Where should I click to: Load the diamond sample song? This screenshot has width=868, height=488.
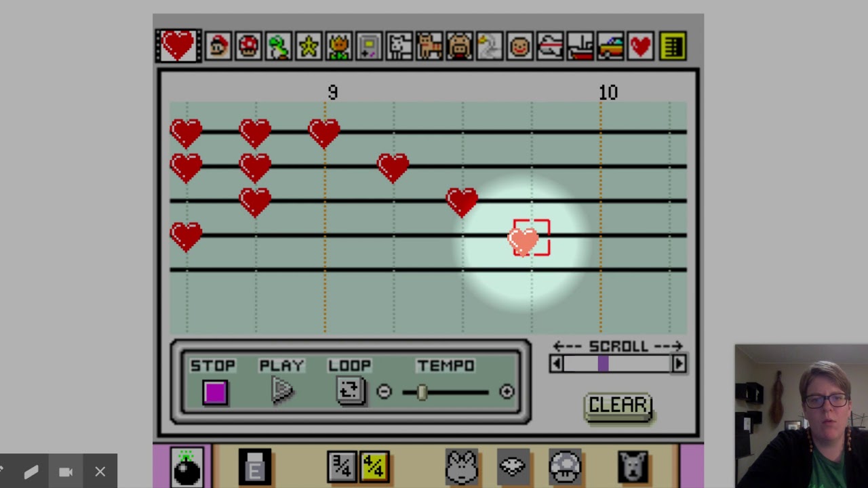(513, 468)
